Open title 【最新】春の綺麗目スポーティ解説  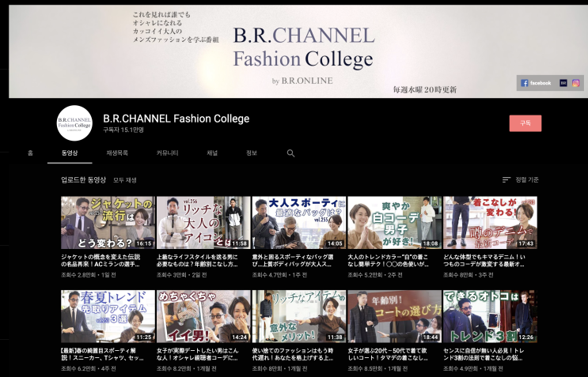pyautogui.click(x=102, y=355)
